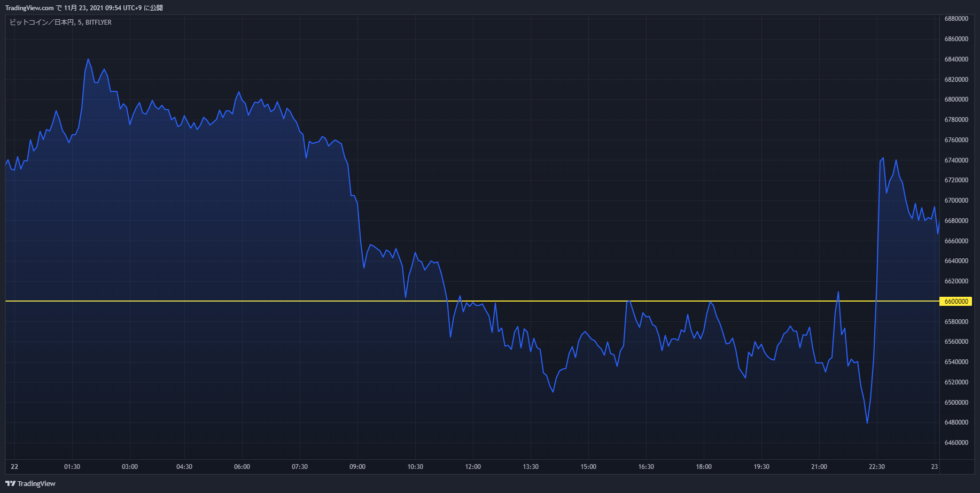Click the 12:00 time axis label
980x493 pixels.
473,467
